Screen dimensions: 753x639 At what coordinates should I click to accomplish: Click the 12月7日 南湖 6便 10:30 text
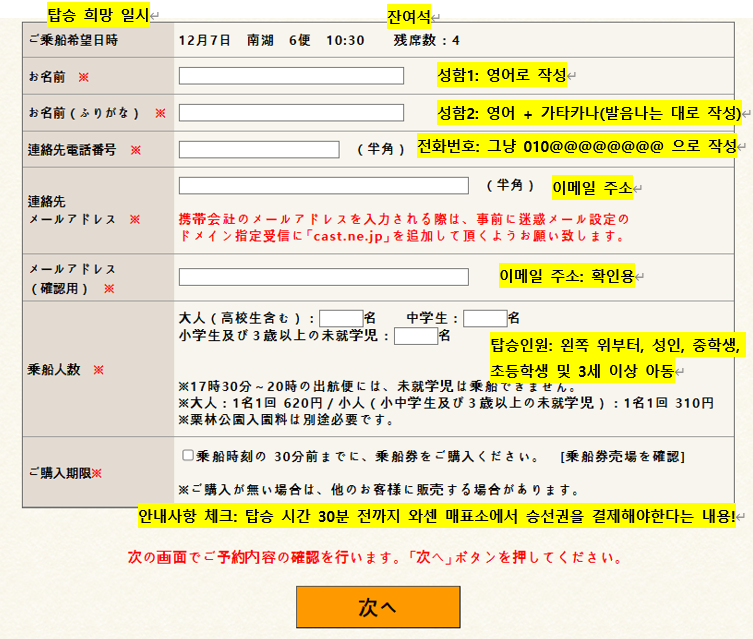pos(272,40)
